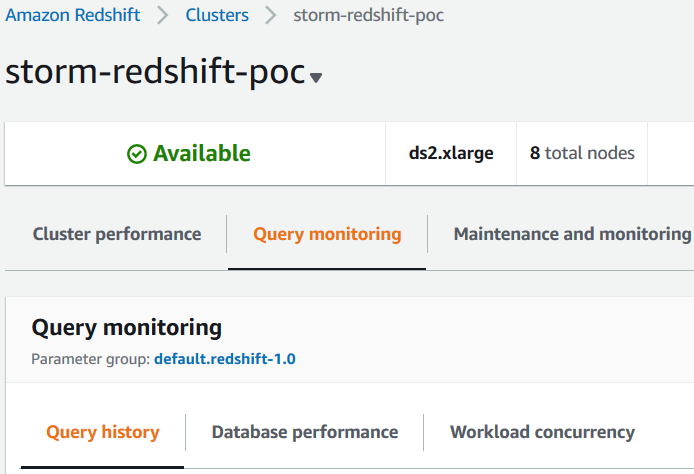
Task: Click the first breadcrumb chevron separator
Action: coord(163,15)
